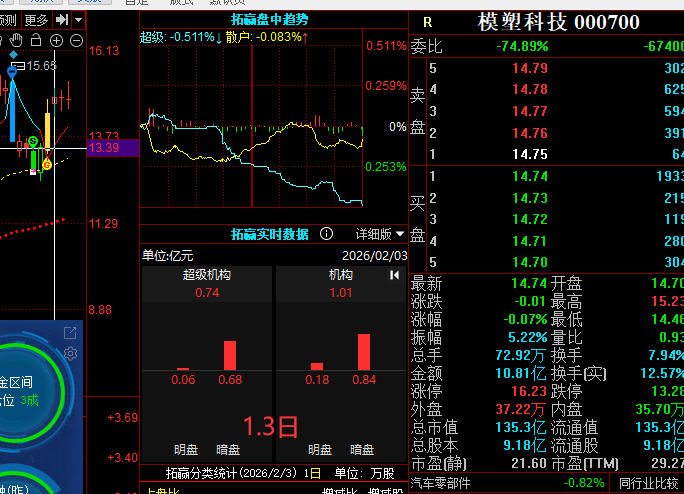Click sell level 1 price 14.75
Screen dimensions: 684x494
click(x=530, y=154)
